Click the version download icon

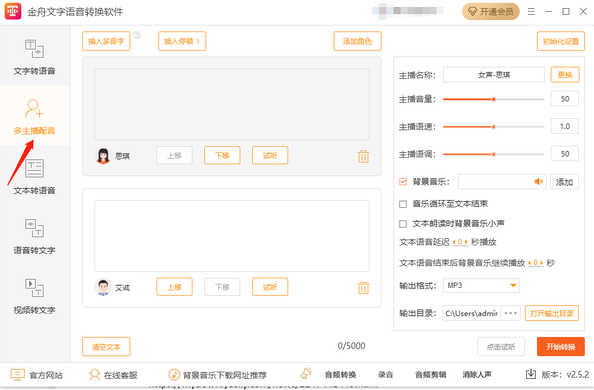click(x=531, y=374)
